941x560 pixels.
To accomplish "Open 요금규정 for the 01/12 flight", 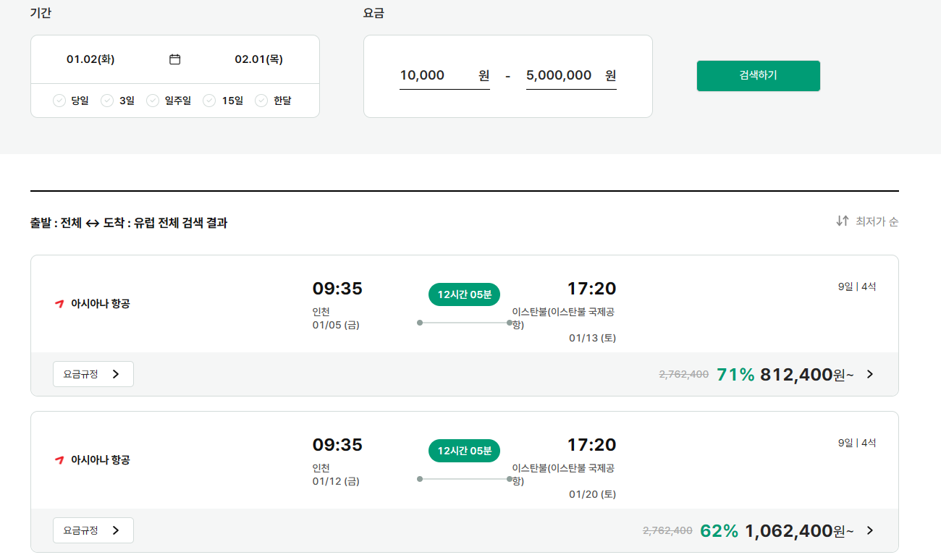I will coord(93,530).
